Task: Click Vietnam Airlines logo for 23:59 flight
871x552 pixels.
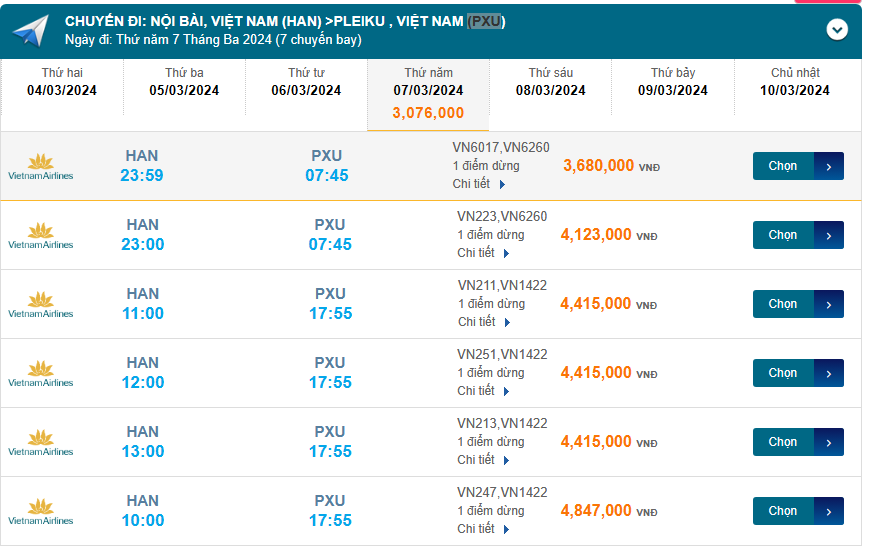Action: [41, 166]
